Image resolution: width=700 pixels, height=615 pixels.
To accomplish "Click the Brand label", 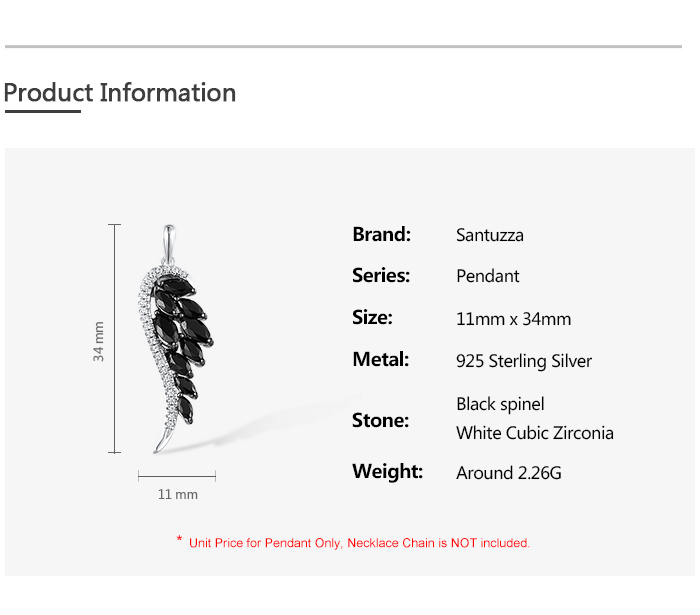I will (381, 235).
